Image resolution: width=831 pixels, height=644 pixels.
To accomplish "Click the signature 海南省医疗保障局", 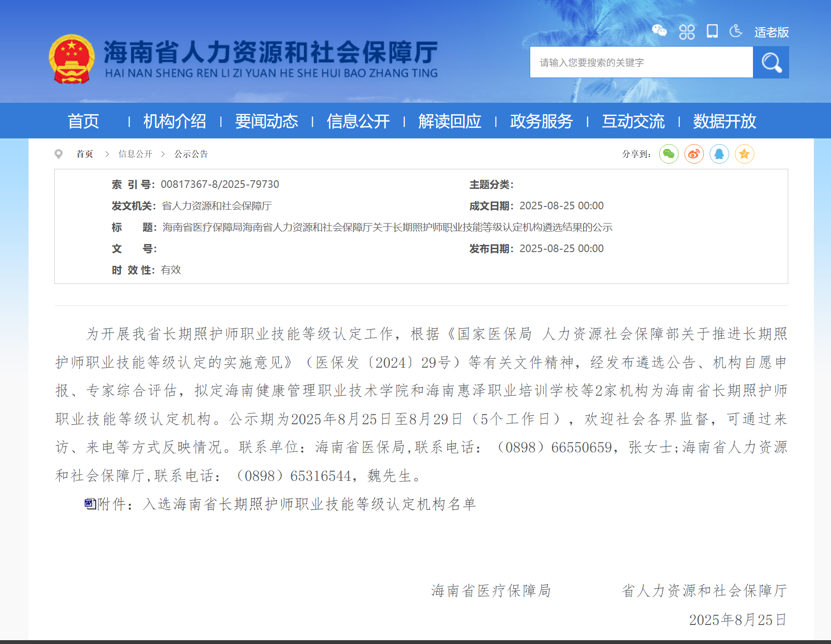I will pyautogui.click(x=491, y=591).
